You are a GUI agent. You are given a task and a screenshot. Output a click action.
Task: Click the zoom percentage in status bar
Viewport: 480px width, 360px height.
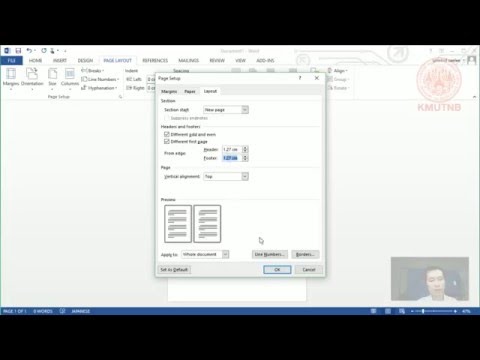point(466,311)
